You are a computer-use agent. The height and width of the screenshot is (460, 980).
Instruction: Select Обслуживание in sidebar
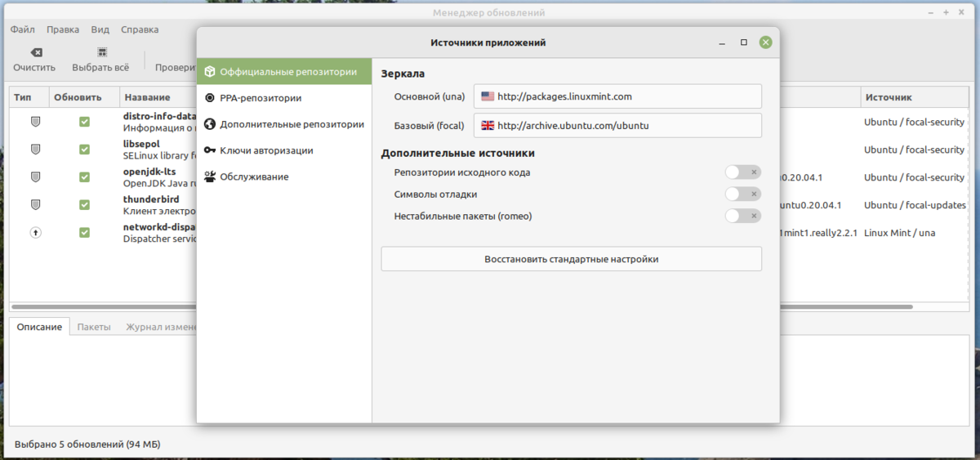tap(284, 176)
